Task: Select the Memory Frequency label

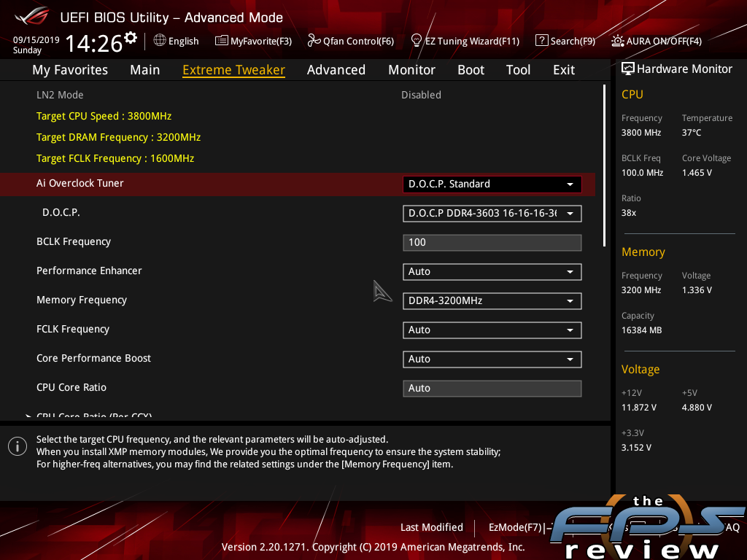Action: point(82,300)
